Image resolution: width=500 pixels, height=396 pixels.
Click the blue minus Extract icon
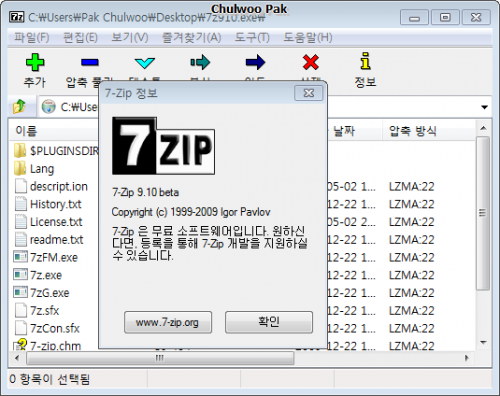point(89,62)
